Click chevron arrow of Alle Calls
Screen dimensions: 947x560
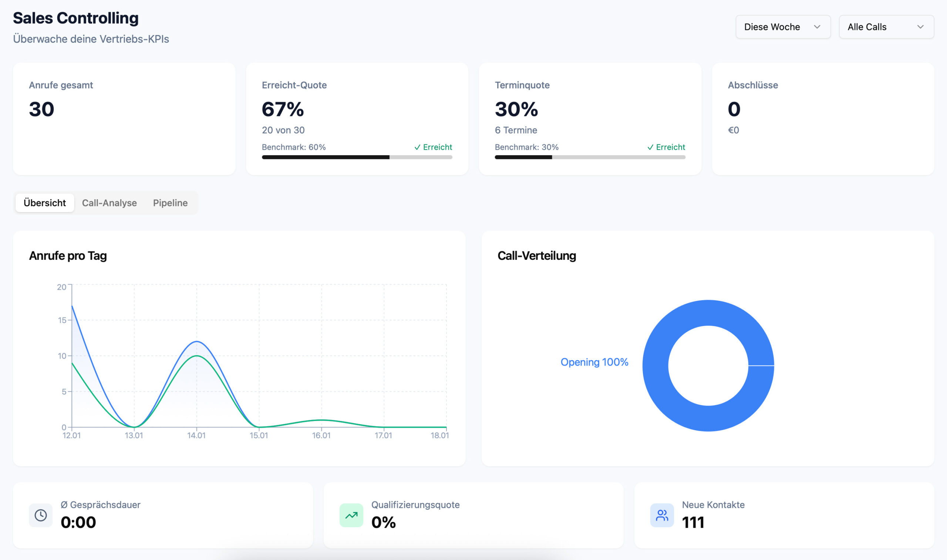pyautogui.click(x=920, y=27)
